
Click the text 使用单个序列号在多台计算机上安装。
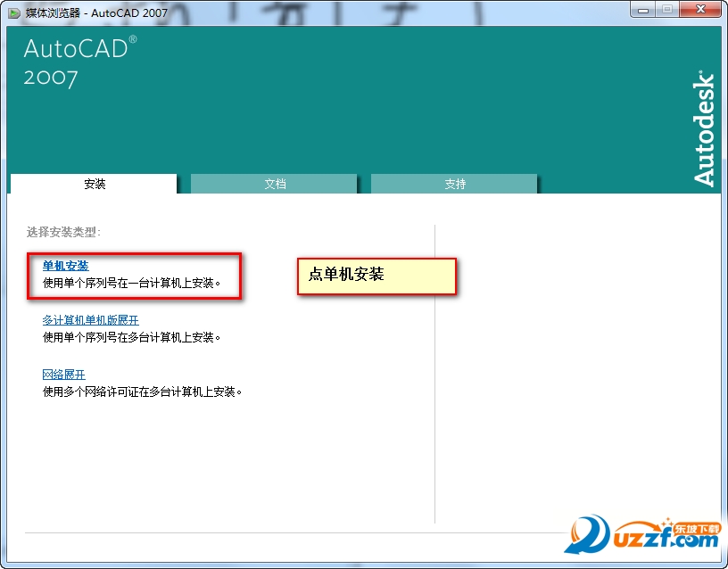pyautogui.click(x=131, y=337)
